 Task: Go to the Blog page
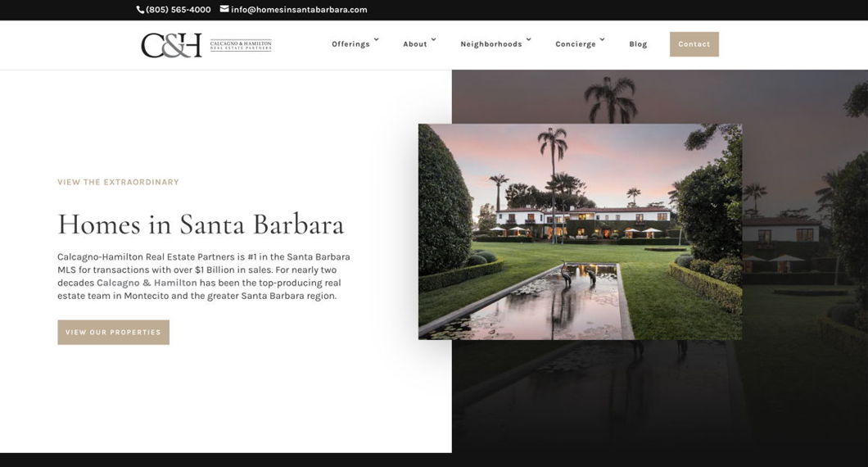[638, 44]
